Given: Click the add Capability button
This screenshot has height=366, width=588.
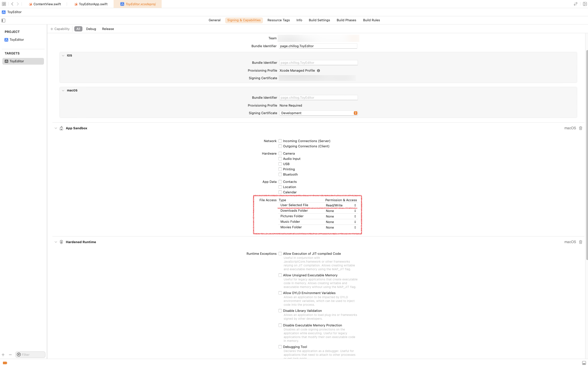Looking at the screenshot, I should 60,29.
